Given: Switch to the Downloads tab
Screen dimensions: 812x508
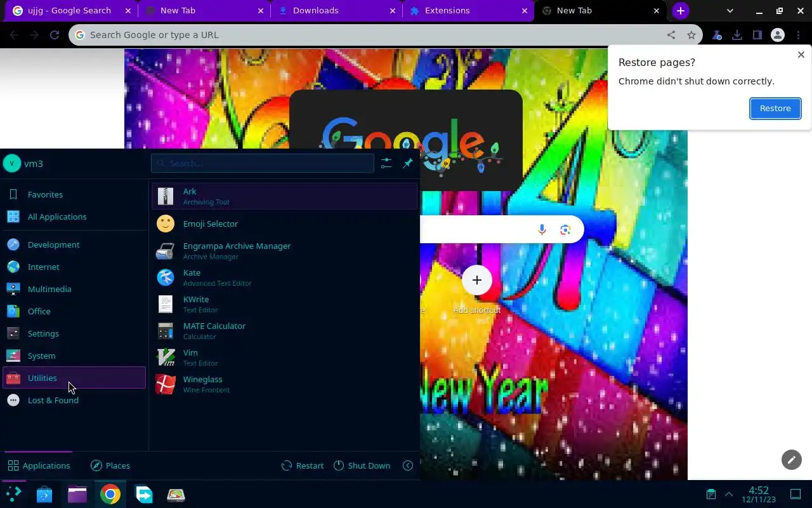Looking at the screenshot, I should [x=337, y=11].
